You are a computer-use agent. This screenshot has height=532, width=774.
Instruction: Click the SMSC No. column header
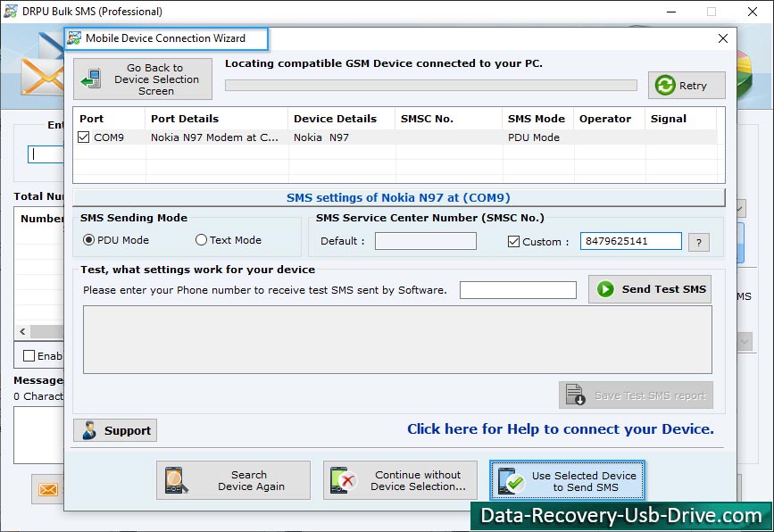pos(449,119)
